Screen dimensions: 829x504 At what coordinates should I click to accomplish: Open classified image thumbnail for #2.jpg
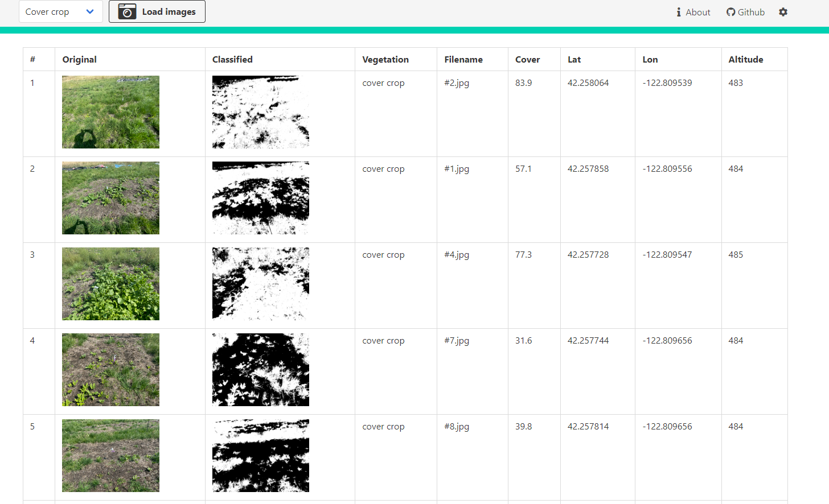pos(261,112)
